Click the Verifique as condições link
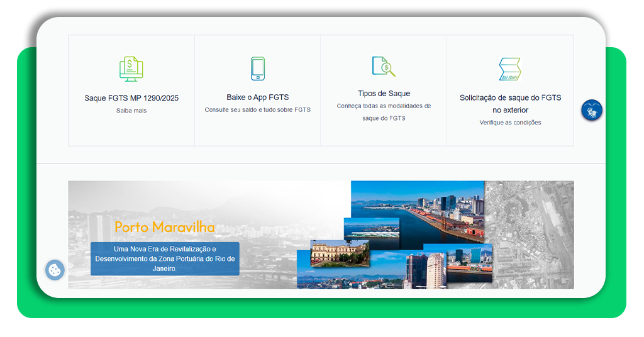The height and width of the screenshot is (337, 644). 510,123
